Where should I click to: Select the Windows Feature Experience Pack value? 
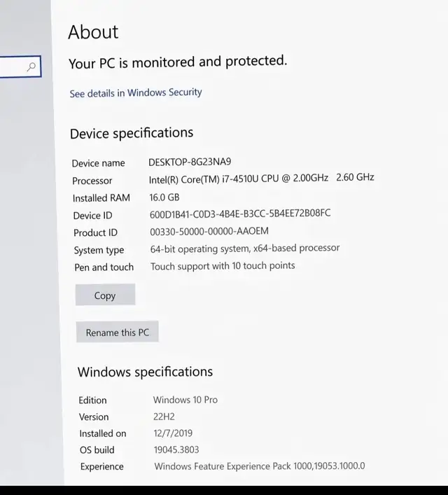[x=260, y=466]
